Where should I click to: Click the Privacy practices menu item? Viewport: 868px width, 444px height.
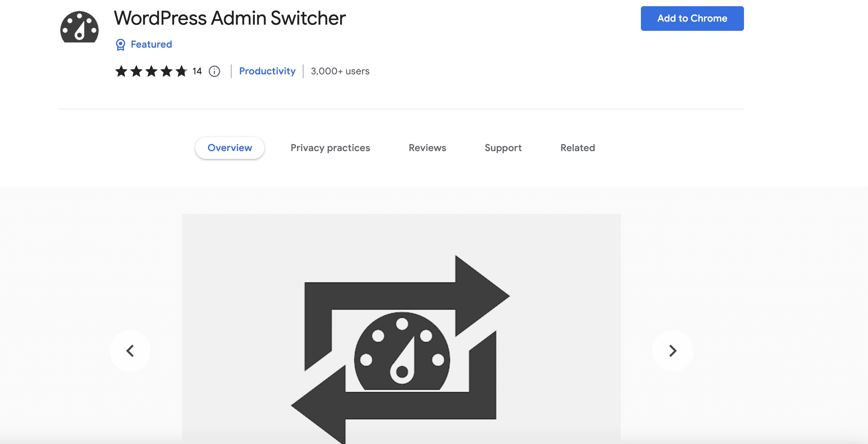(330, 147)
